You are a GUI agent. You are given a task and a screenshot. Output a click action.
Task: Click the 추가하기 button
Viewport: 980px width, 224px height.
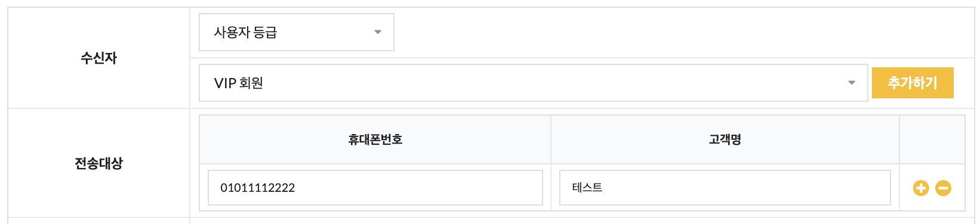click(913, 83)
